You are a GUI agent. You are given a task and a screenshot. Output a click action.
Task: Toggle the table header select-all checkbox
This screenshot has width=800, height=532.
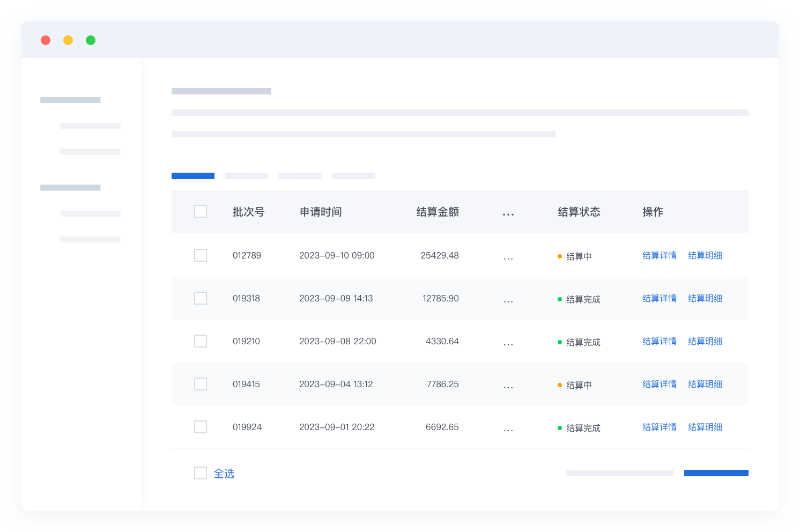201,211
